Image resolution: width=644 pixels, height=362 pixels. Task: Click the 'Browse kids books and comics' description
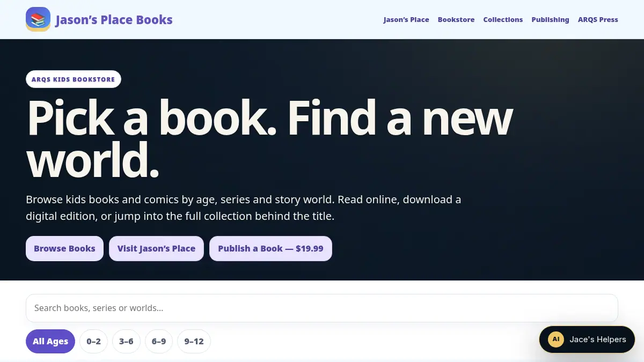point(244,208)
